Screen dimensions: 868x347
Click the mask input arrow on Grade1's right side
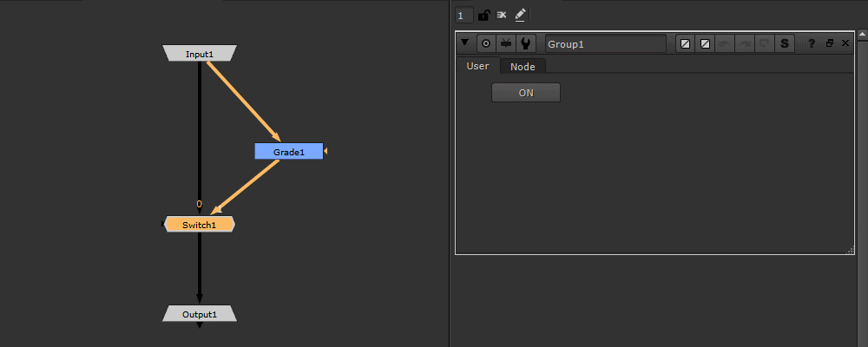pyautogui.click(x=326, y=151)
